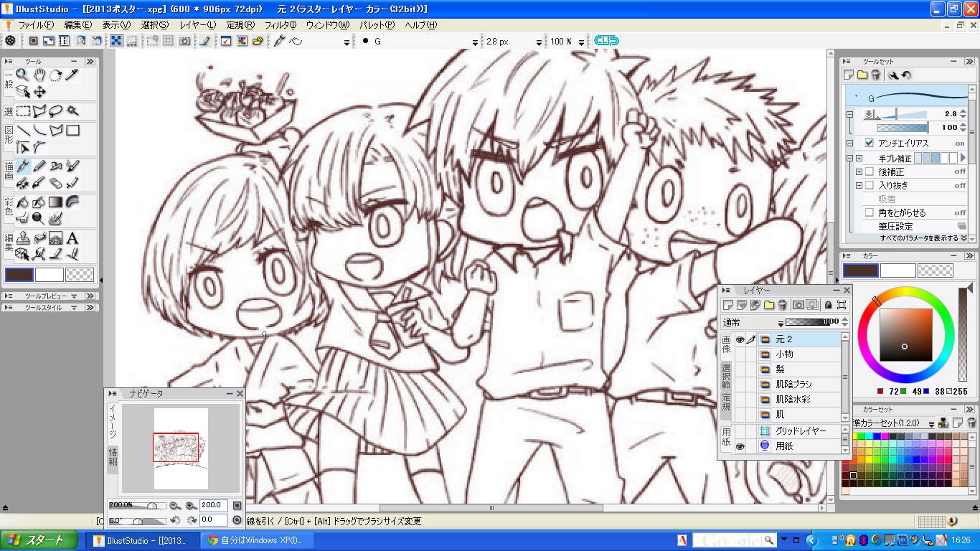Open the ウィンドウ(W) menu
Viewport: 980px width, 551px height.
click(x=327, y=24)
